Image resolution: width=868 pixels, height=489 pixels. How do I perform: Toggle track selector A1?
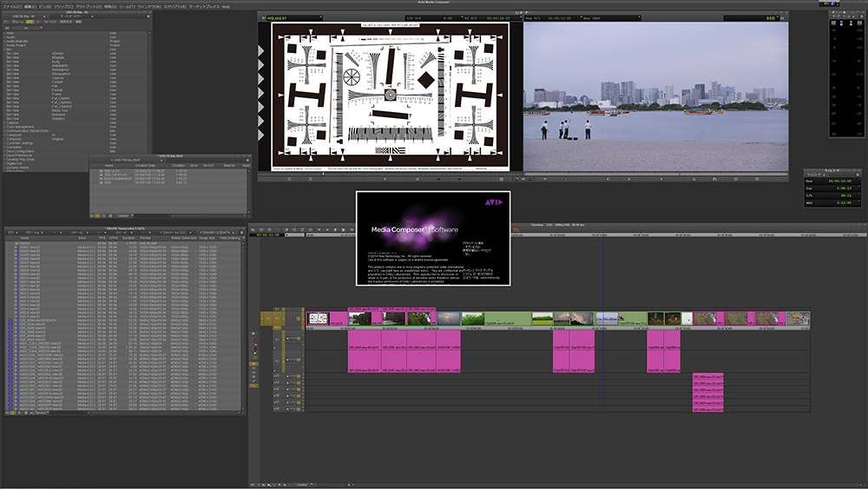click(277, 340)
